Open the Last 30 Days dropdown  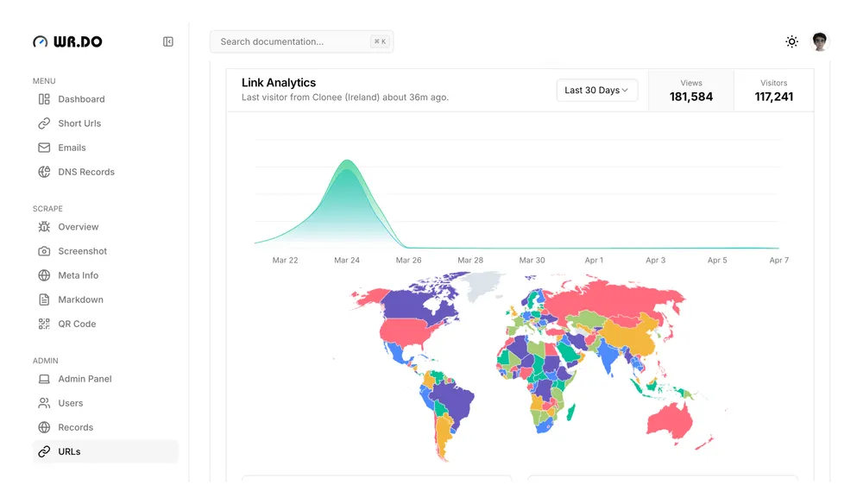pos(596,91)
